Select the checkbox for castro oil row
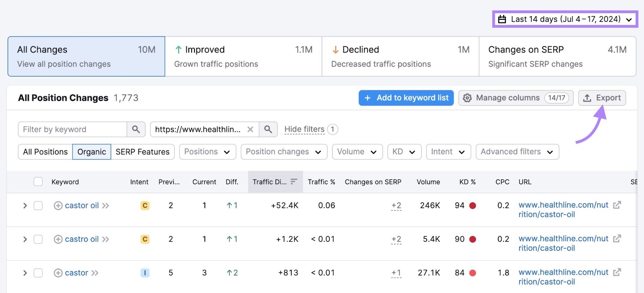644x293 pixels. (x=38, y=239)
